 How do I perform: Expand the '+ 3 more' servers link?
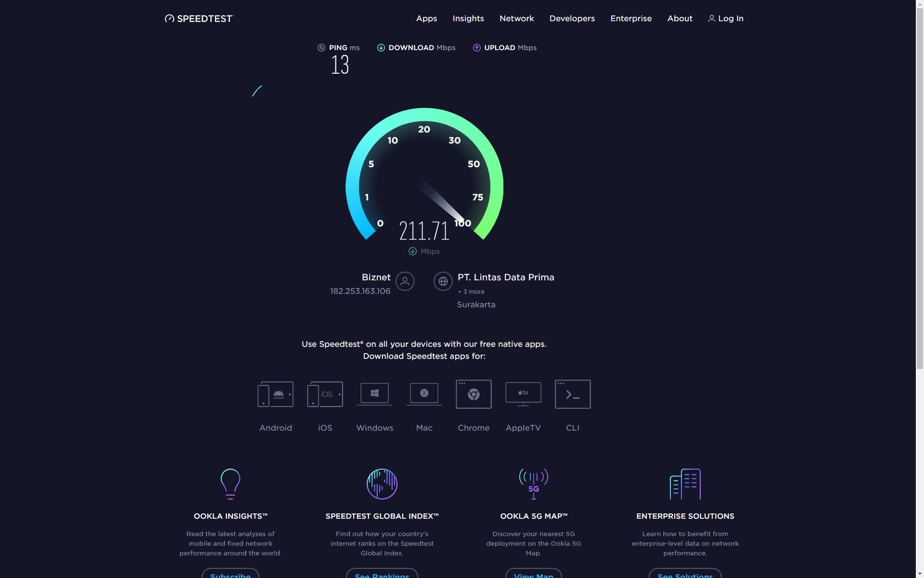tap(471, 292)
